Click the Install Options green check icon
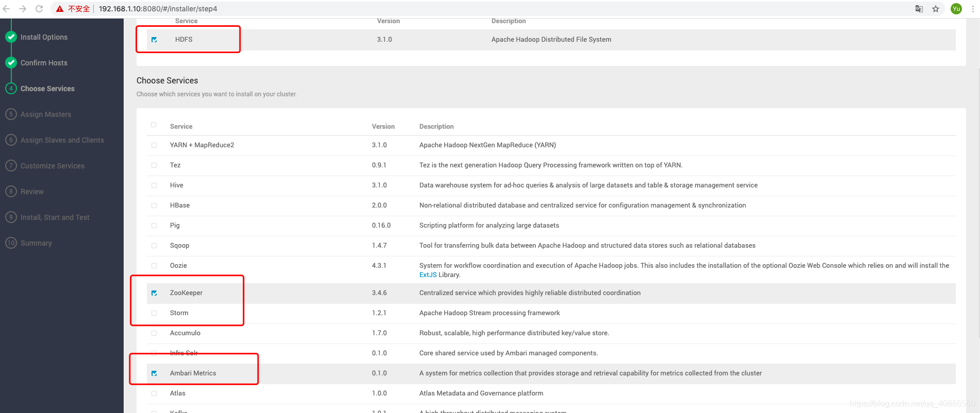Image resolution: width=980 pixels, height=413 pixels. pyautogui.click(x=11, y=37)
